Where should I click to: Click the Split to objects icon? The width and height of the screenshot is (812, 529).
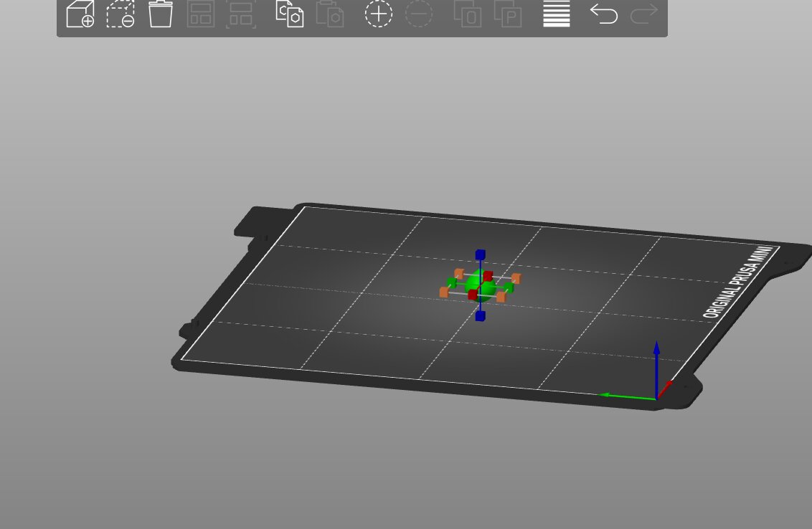point(468,14)
